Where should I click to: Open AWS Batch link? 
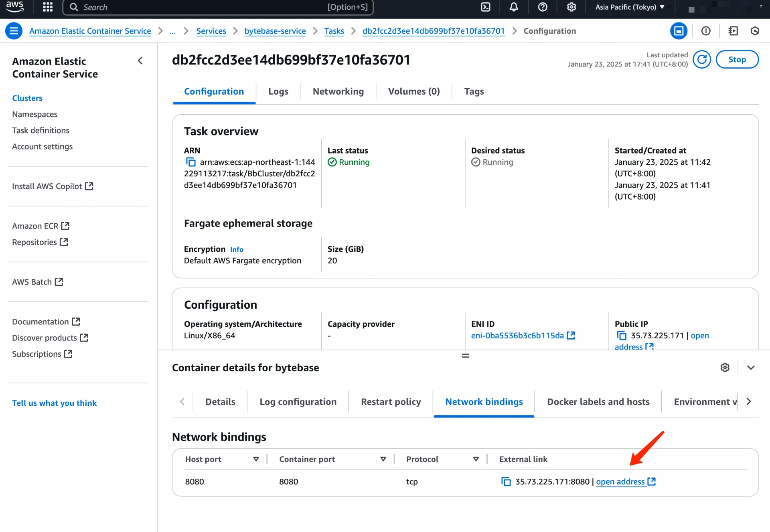click(37, 282)
